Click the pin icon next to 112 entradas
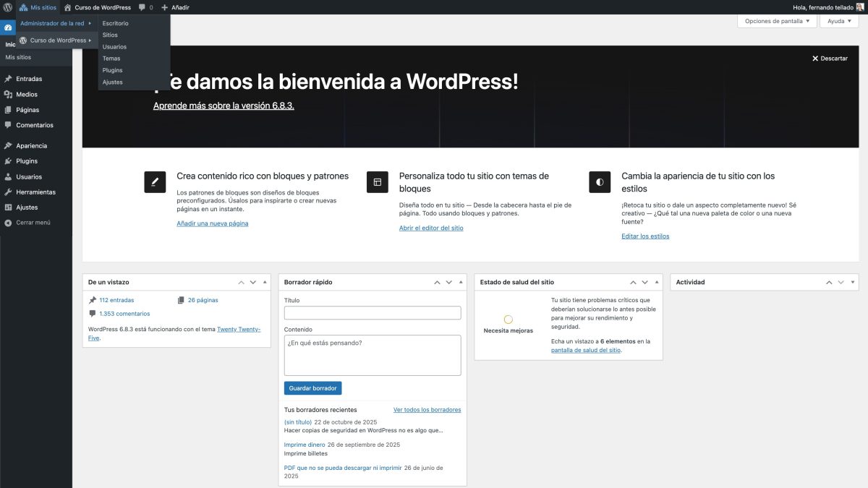 tap(92, 299)
